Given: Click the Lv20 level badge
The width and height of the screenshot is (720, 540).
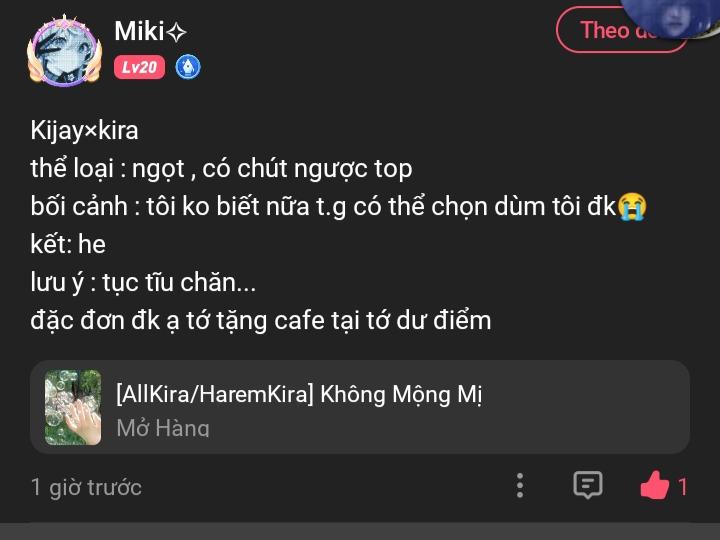Looking at the screenshot, I should (x=139, y=67).
